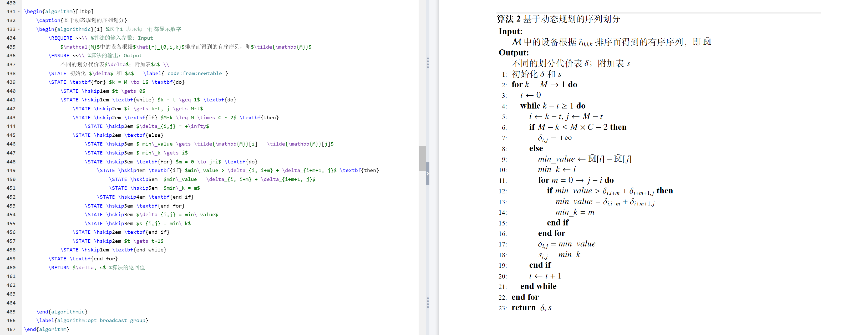Click the \end{algorithm} line in editor
The width and height of the screenshot is (868, 335).
pos(47,329)
